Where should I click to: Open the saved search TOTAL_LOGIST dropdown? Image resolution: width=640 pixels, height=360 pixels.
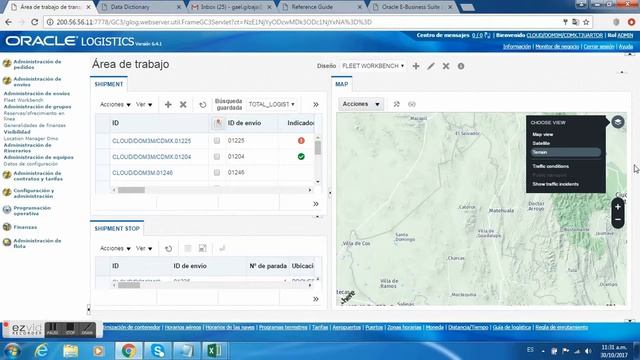pyautogui.click(x=271, y=104)
